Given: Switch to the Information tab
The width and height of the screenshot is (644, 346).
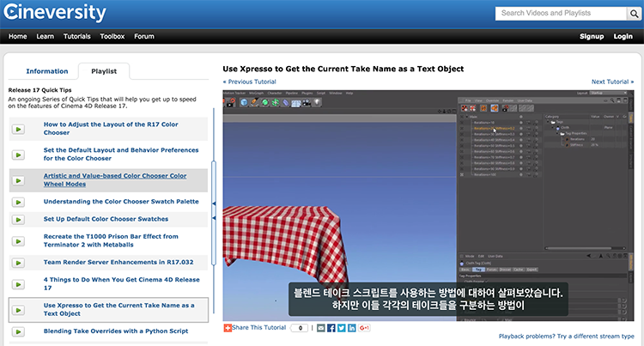Looking at the screenshot, I should coord(47,71).
